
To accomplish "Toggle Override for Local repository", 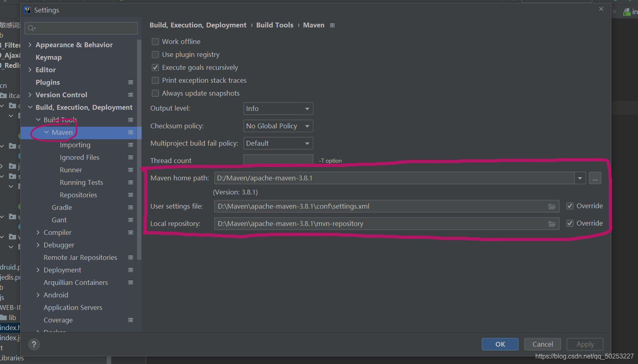I will [570, 223].
